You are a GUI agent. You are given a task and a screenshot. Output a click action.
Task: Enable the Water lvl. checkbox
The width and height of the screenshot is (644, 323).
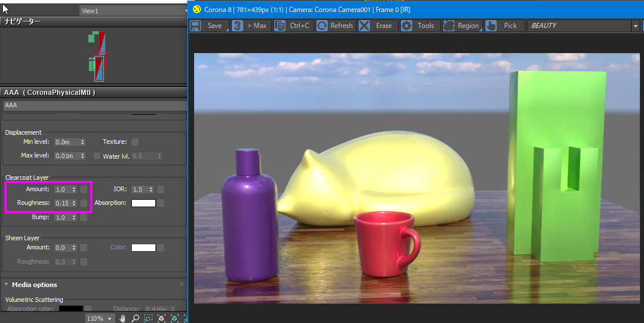point(97,156)
